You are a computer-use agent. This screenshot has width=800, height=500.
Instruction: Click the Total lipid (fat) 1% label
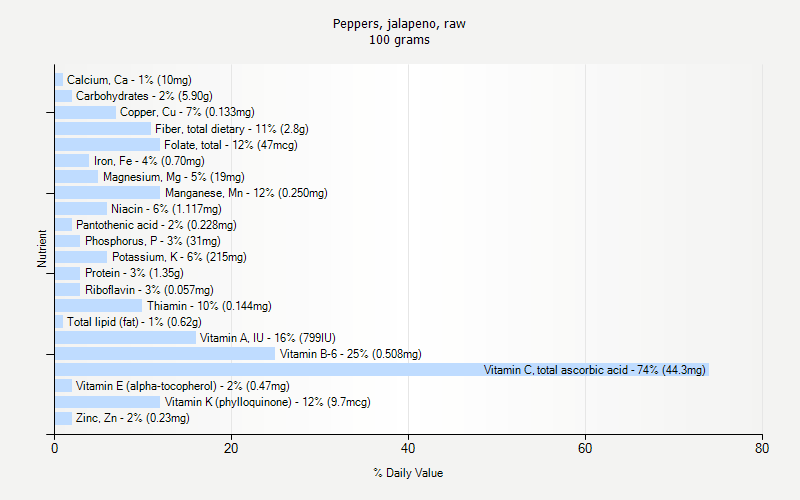[x=134, y=322]
